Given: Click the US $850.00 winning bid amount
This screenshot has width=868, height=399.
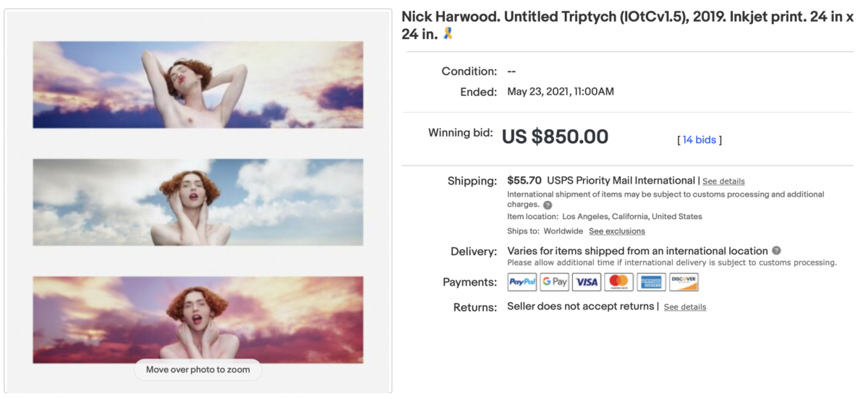Looking at the screenshot, I should 555,137.
